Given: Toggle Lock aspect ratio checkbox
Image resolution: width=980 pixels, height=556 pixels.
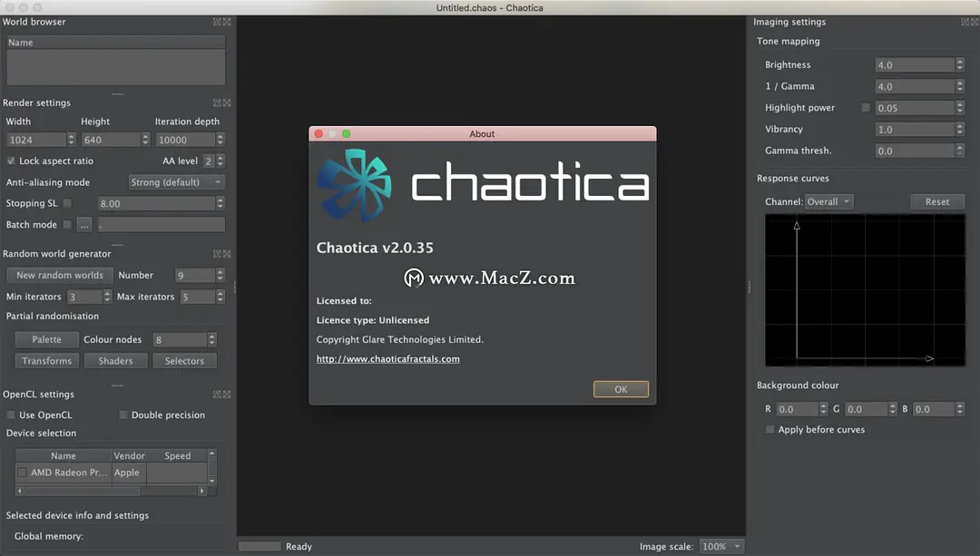Looking at the screenshot, I should 11,161.
